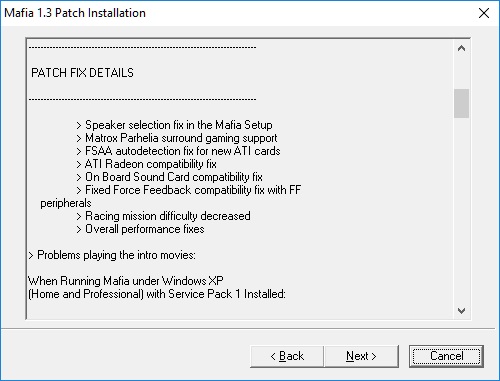This screenshot has width=500, height=381.
Task: Click the ATI Radeon compatibility fix text
Action: point(146,164)
